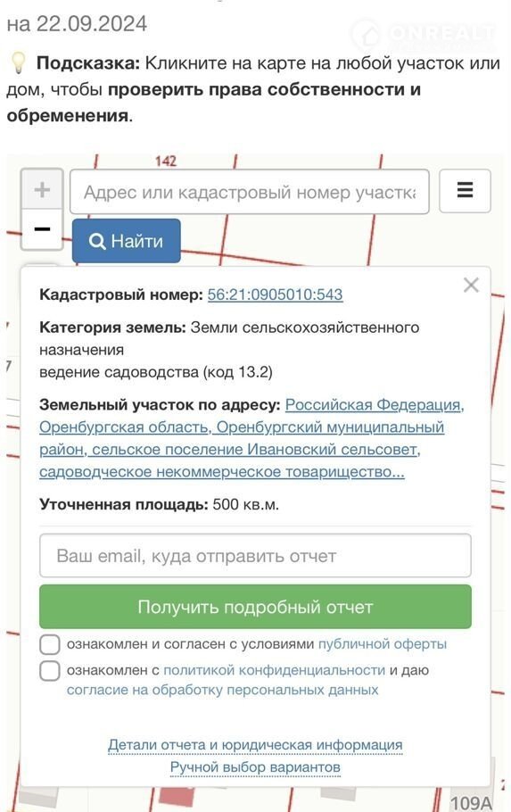Open cadastral number 56:21:0905010:543 link
Viewport: 511px width, 812px height.
point(275,294)
